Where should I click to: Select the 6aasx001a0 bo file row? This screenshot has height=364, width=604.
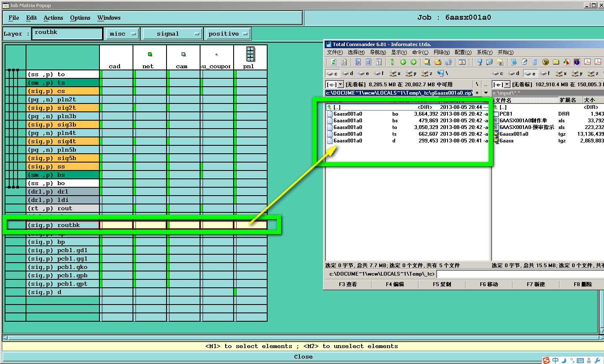[x=407, y=114]
